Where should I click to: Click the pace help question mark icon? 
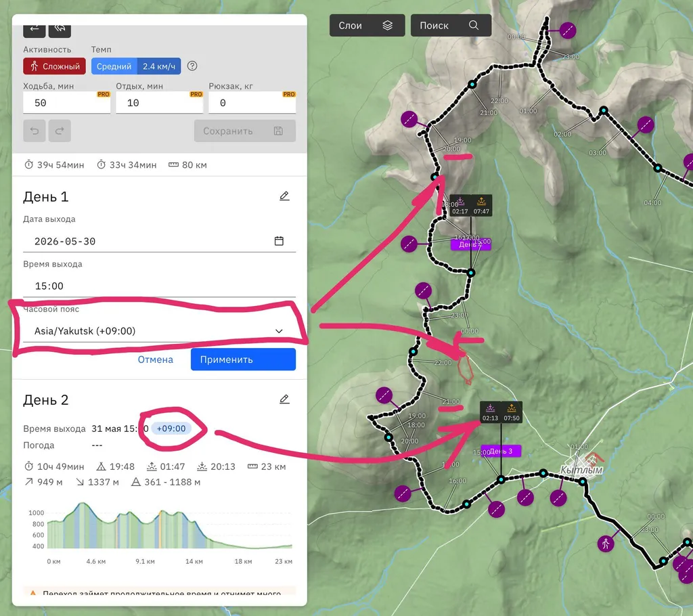(192, 66)
